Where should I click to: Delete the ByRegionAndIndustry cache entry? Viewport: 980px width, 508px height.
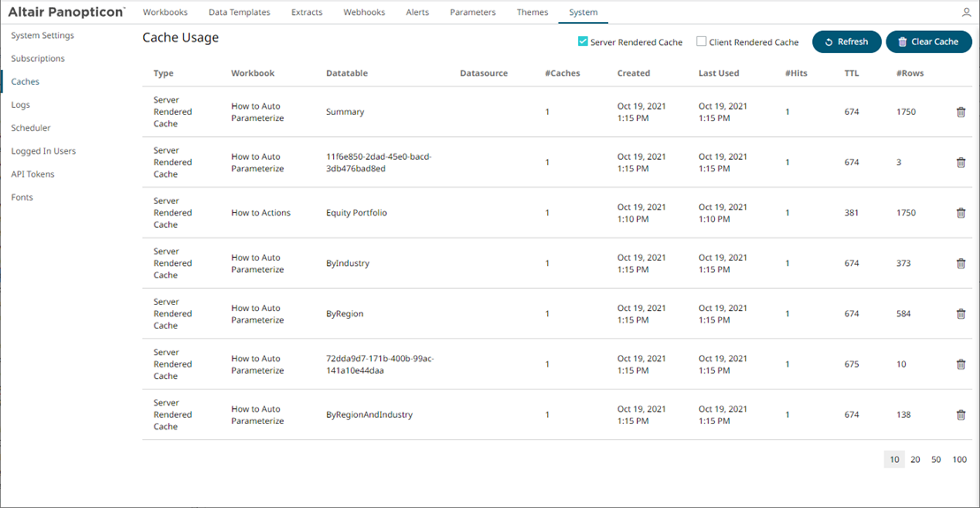pos(961,414)
